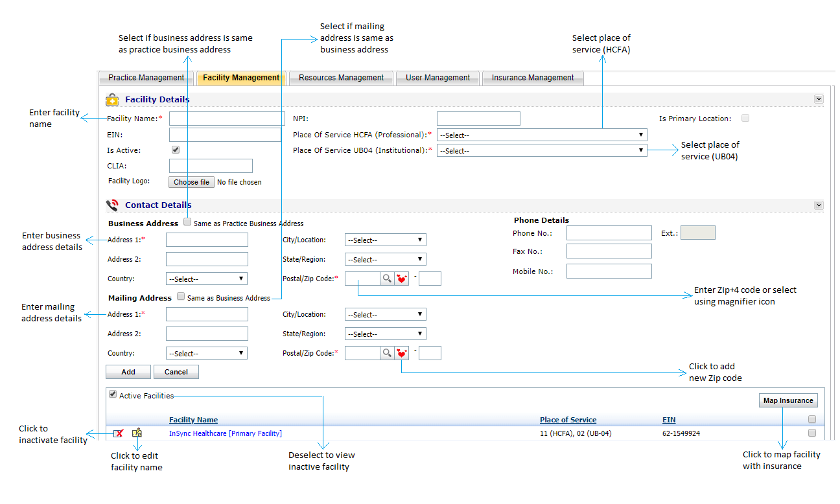
Task: Click the Cancel button
Action: coord(176,372)
